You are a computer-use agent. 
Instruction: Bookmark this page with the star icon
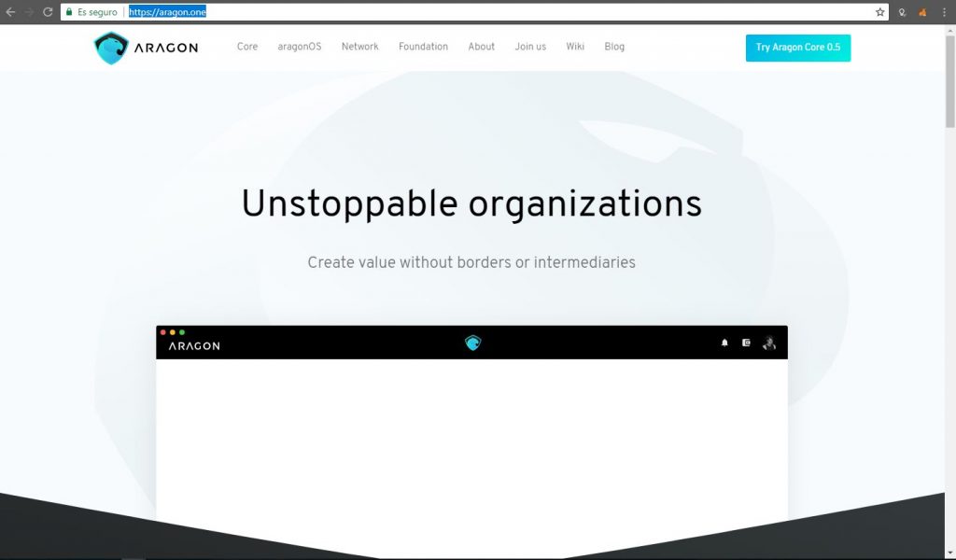pyautogui.click(x=879, y=12)
